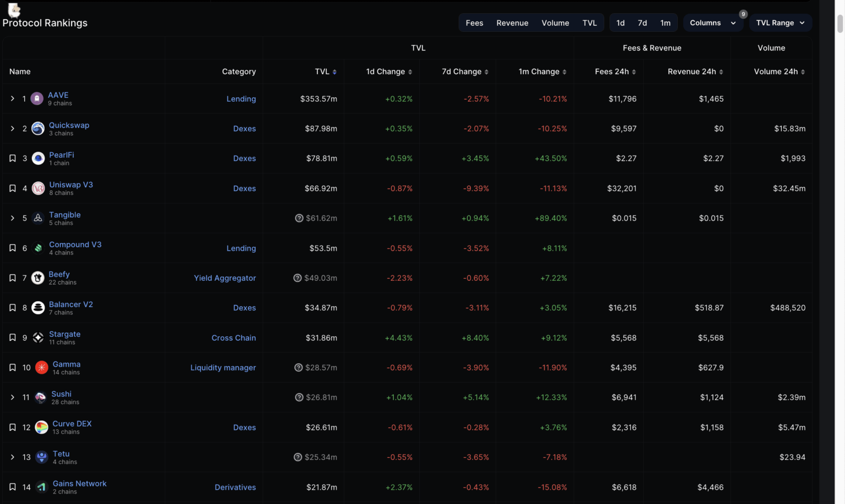The image size is (845, 504).
Task: Bookmark the Balancer V2 protocol
Action: [x=13, y=308]
